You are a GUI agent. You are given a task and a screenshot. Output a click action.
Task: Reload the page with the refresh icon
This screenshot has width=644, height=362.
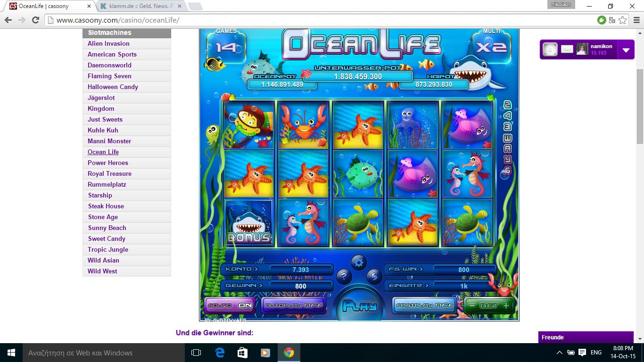coord(35,20)
